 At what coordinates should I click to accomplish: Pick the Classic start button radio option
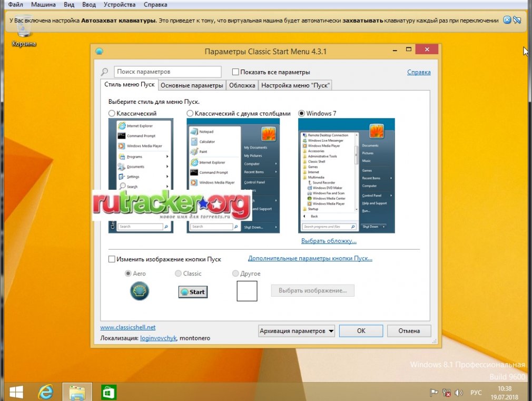tap(178, 273)
